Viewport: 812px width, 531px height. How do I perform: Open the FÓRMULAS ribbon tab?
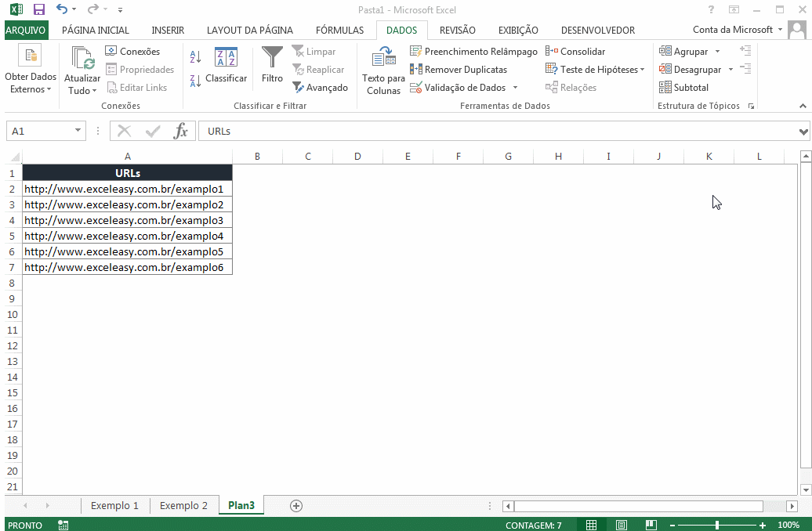(x=339, y=31)
